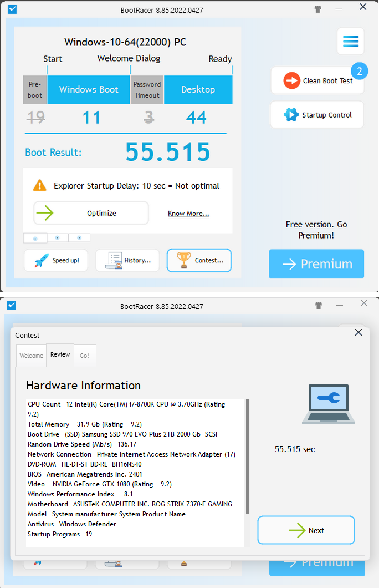Close the Contest dialog

pos(358,332)
